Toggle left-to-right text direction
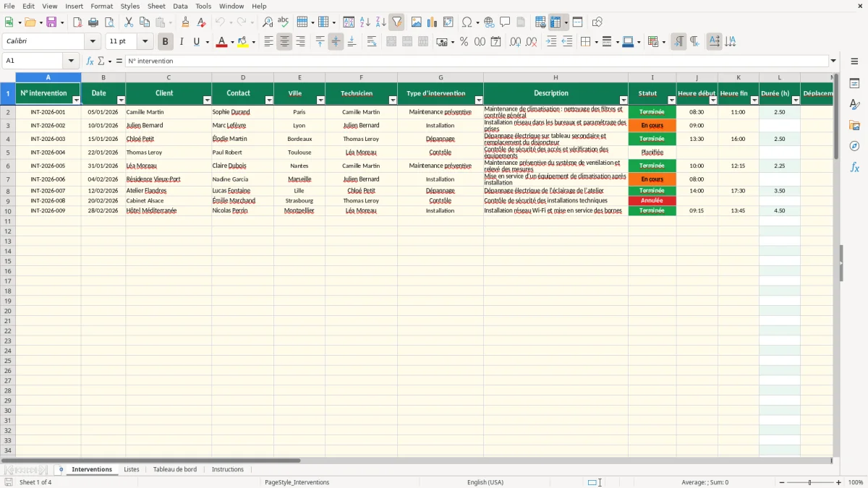 point(678,42)
